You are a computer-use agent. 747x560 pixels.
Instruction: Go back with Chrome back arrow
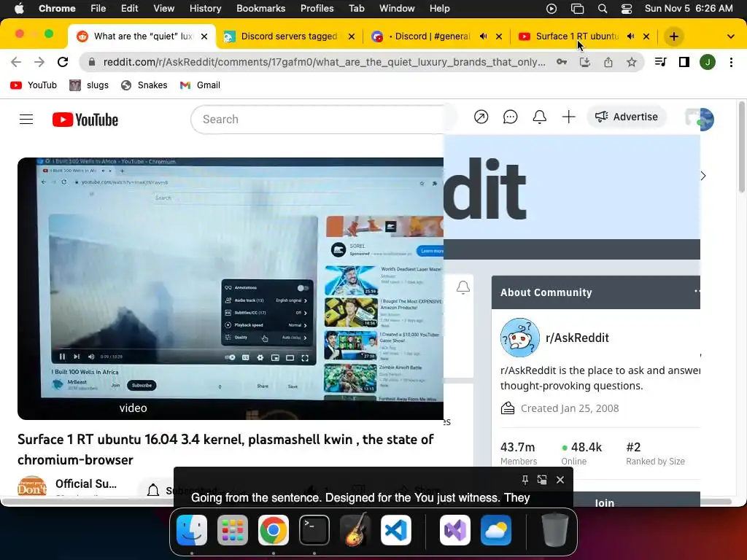pos(16,62)
